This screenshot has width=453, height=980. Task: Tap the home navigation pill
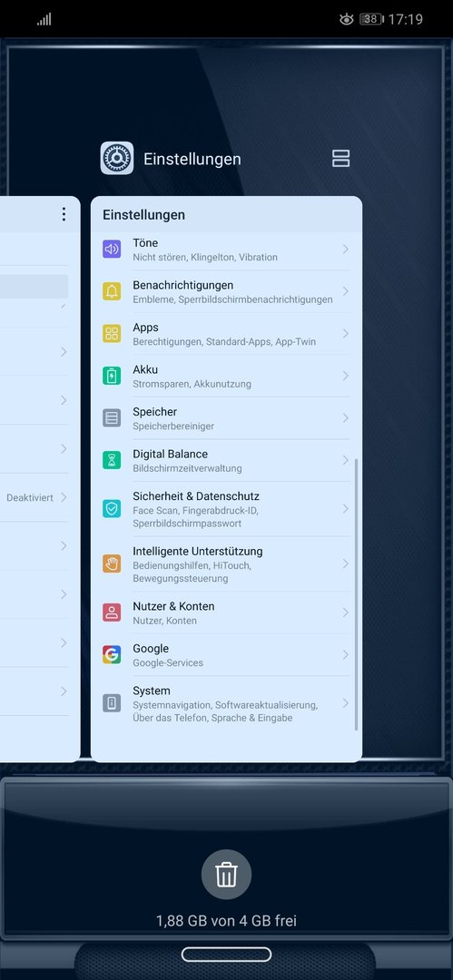click(x=226, y=955)
